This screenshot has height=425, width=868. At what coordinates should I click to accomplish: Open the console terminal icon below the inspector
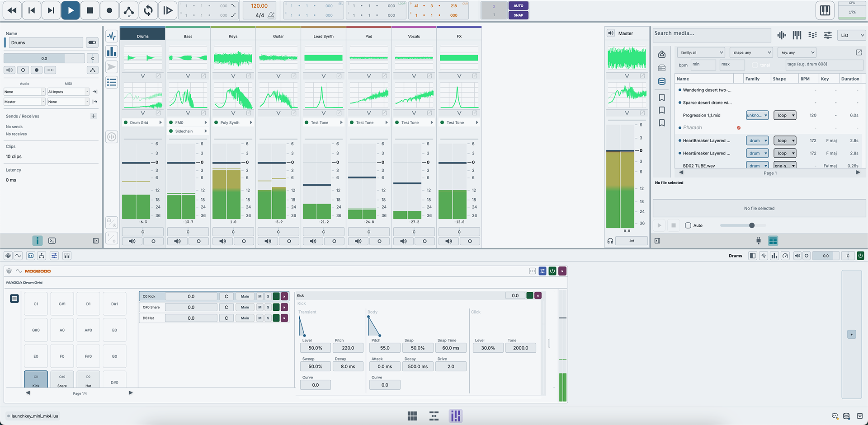(x=52, y=241)
